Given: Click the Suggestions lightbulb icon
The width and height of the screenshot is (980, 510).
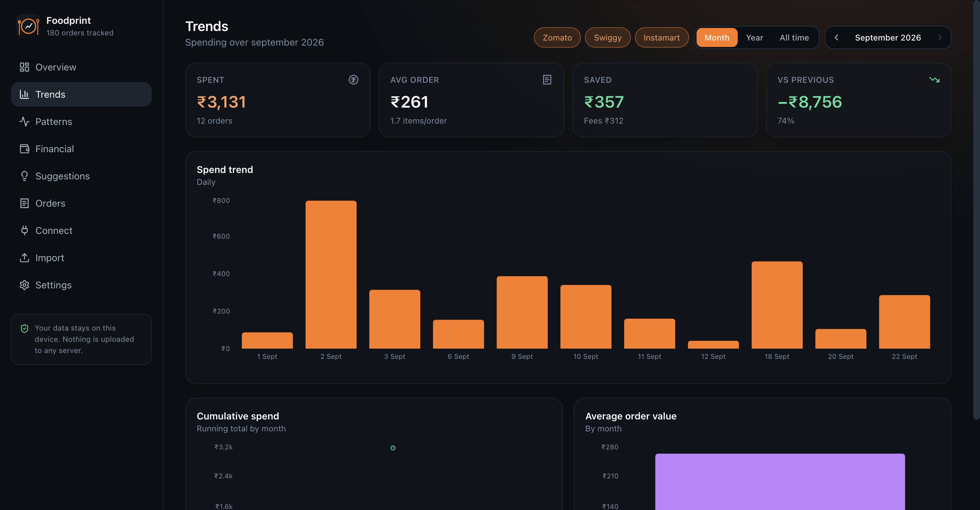Looking at the screenshot, I should pos(24,176).
